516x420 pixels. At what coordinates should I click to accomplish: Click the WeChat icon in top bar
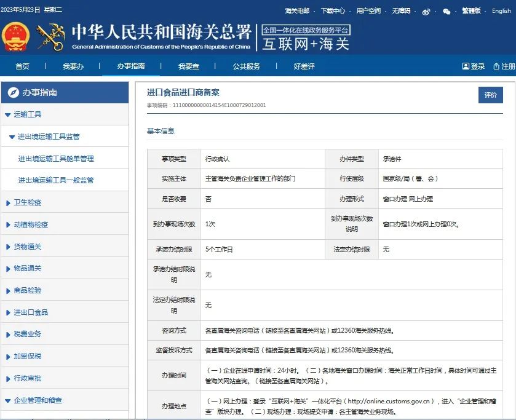point(447,11)
